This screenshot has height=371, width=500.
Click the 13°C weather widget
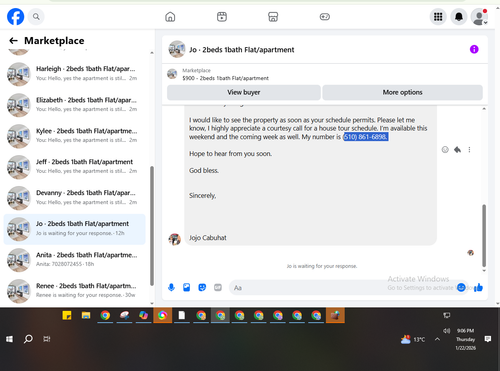(x=413, y=339)
